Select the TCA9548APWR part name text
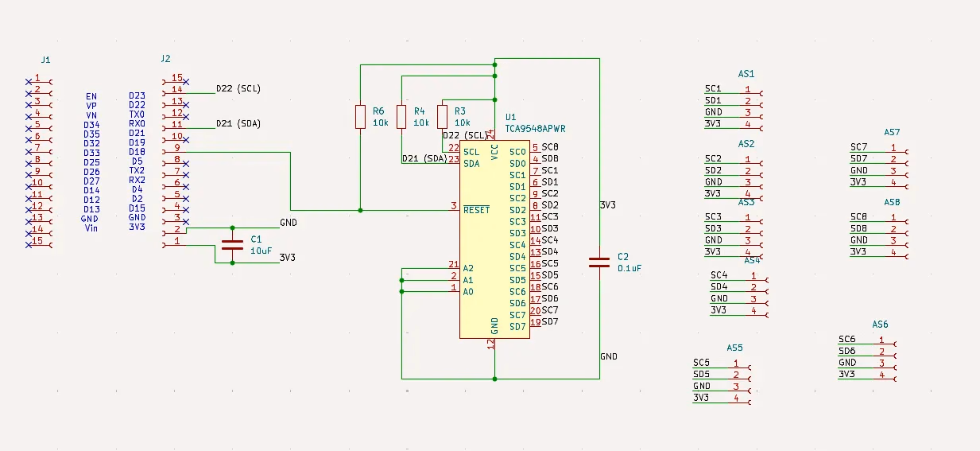Image resolution: width=980 pixels, height=451 pixels. coord(536,128)
